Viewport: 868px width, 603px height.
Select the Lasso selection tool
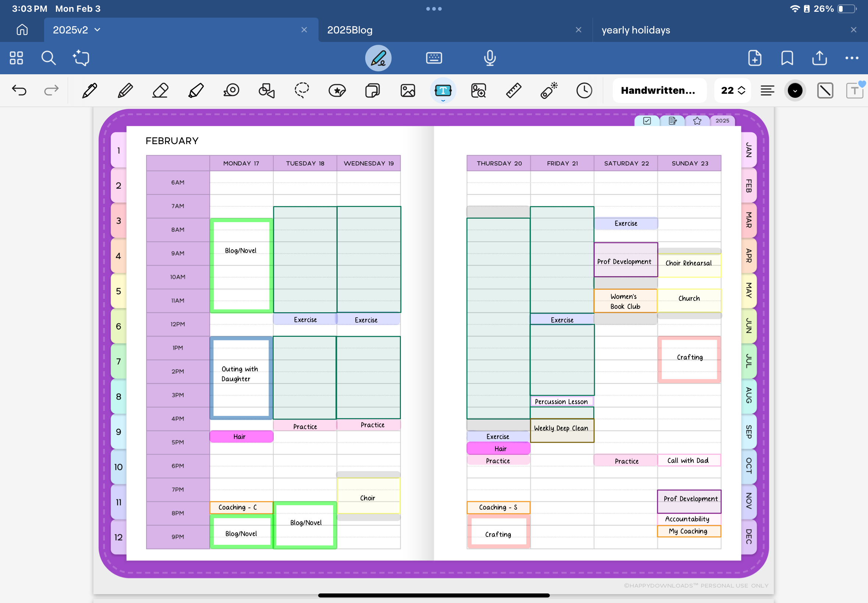[x=302, y=91]
